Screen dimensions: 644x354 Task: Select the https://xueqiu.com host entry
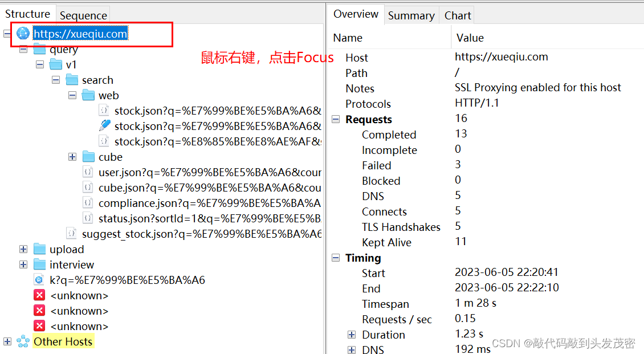click(80, 34)
